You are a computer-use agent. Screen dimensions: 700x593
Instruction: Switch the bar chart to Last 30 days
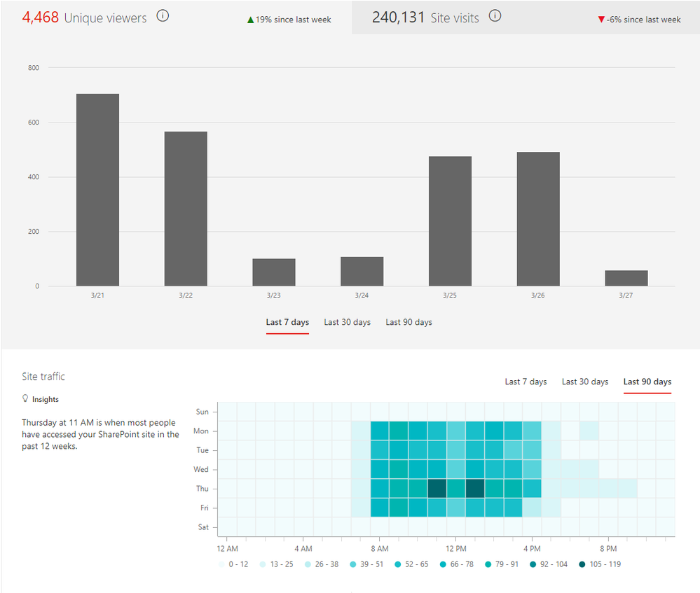pyautogui.click(x=348, y=322)
